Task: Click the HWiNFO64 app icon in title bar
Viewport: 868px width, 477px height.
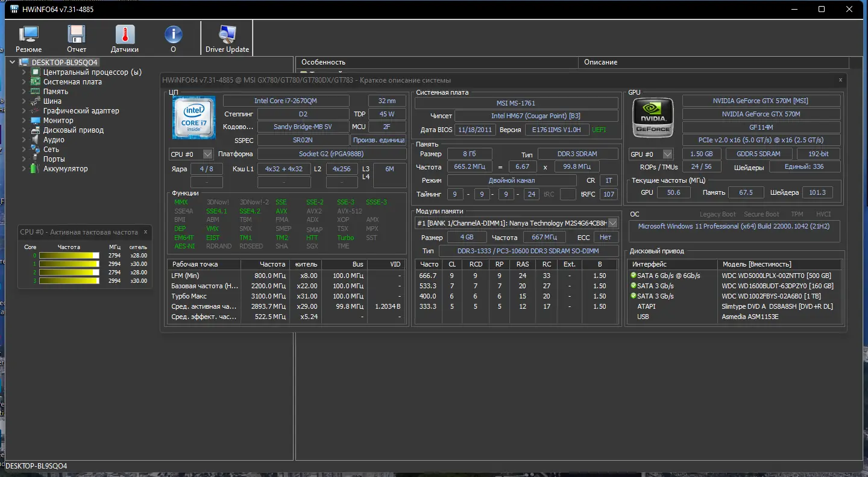Action: coord(14,9)
